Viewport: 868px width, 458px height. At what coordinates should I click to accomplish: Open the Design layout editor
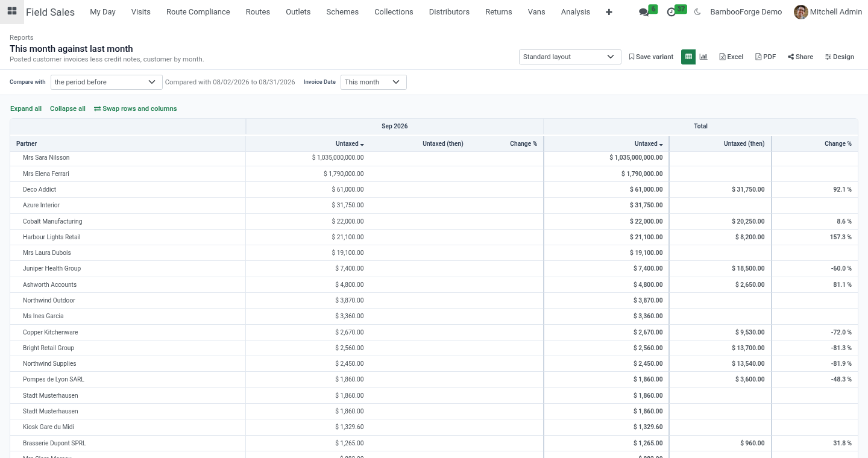[x=840, y=57]
